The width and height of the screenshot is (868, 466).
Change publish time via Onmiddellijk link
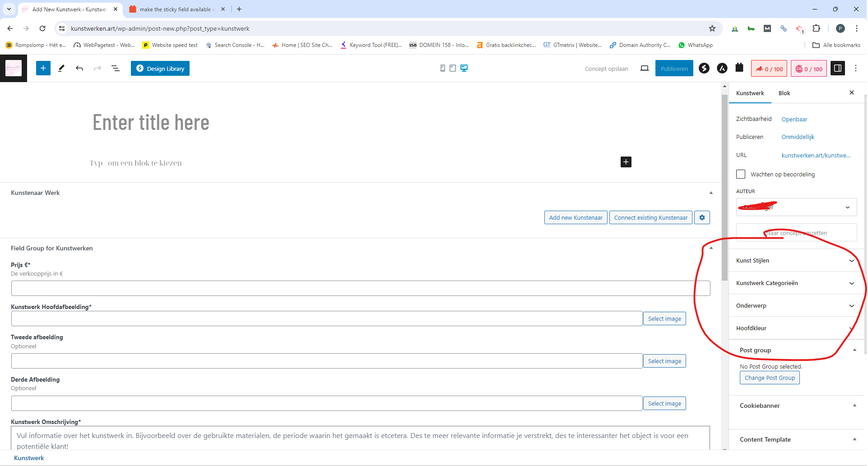798,137
